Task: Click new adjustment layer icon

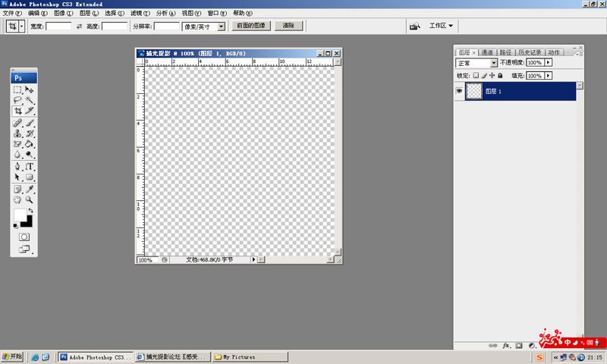Action: 532,346
